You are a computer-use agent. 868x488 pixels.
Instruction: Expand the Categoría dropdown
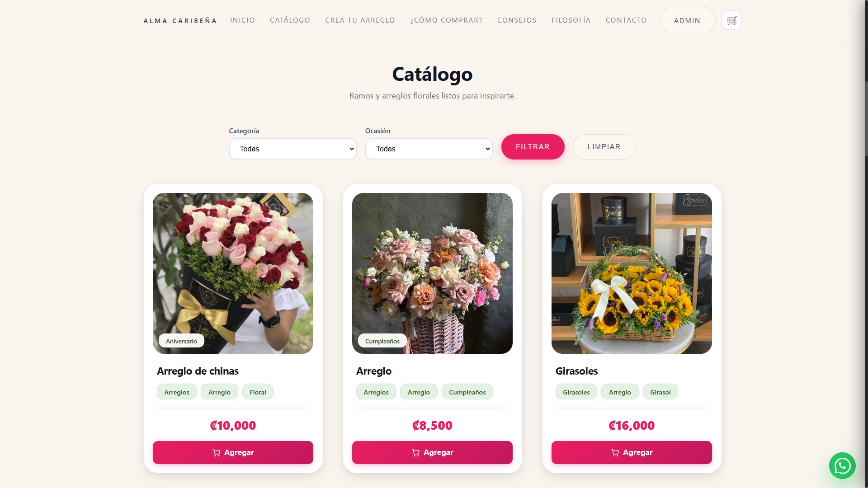pyautogui.click(x=293, y=149)
